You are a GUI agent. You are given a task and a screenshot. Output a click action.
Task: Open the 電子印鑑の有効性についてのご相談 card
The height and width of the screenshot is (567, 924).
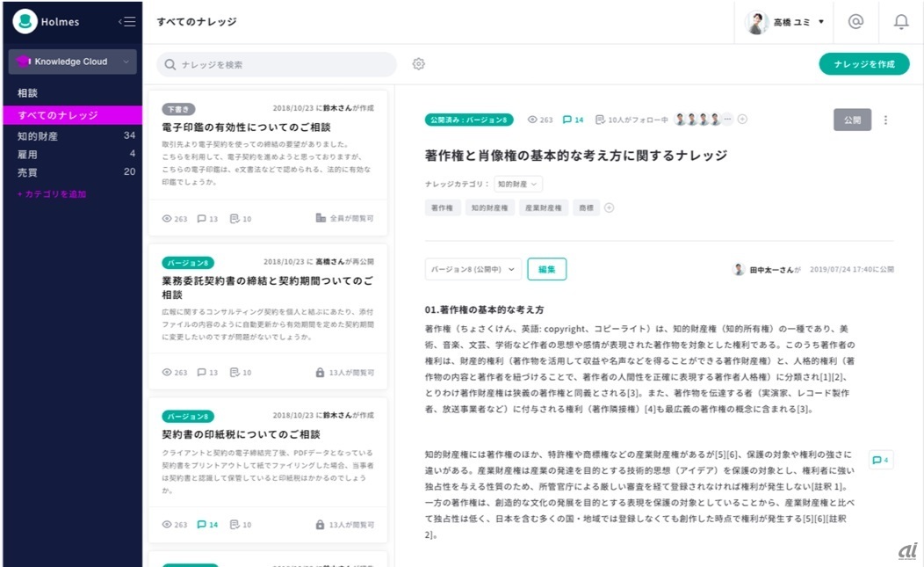point(268,164)
